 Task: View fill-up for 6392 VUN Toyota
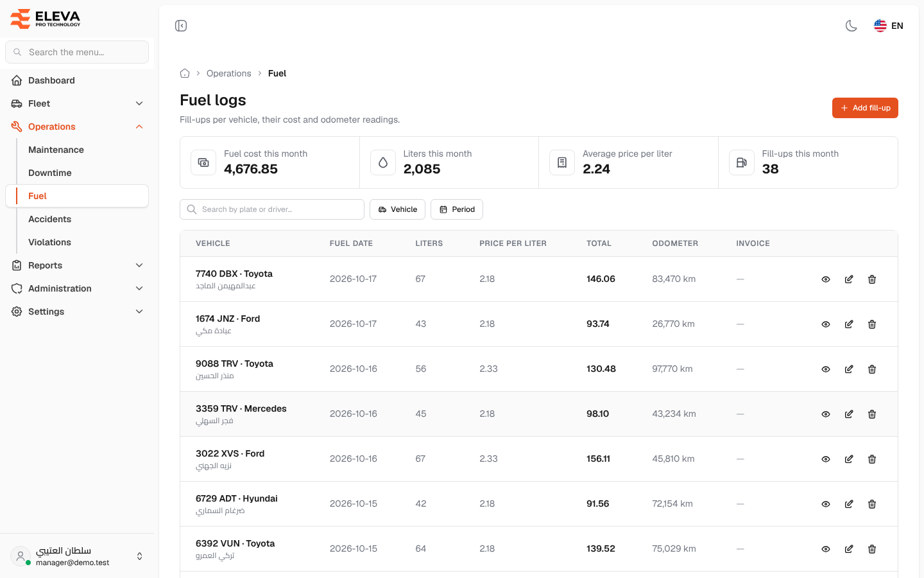tap(826, 549)
